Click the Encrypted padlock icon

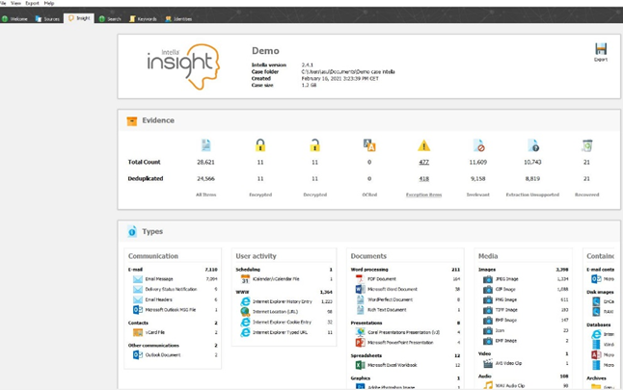pyautogui.click(x=260, y=145)
